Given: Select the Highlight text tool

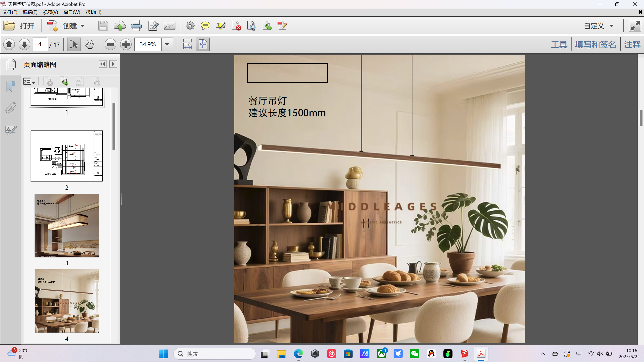Looking at the screenshot, I should coord(221,26).
